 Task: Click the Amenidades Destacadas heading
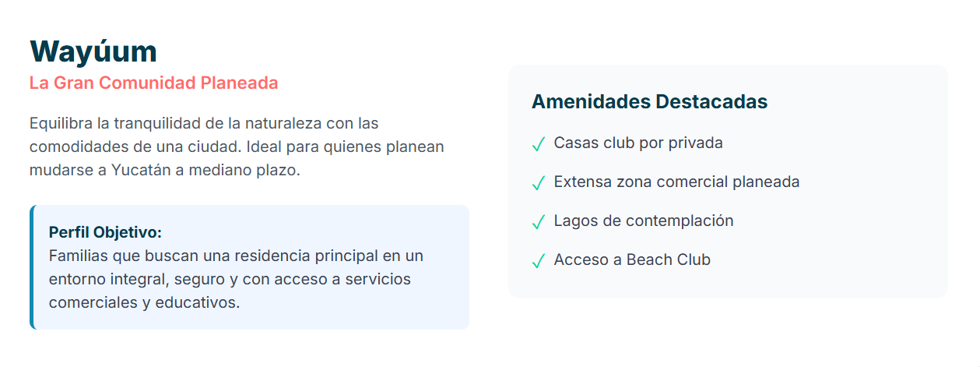tap(649, 102)
